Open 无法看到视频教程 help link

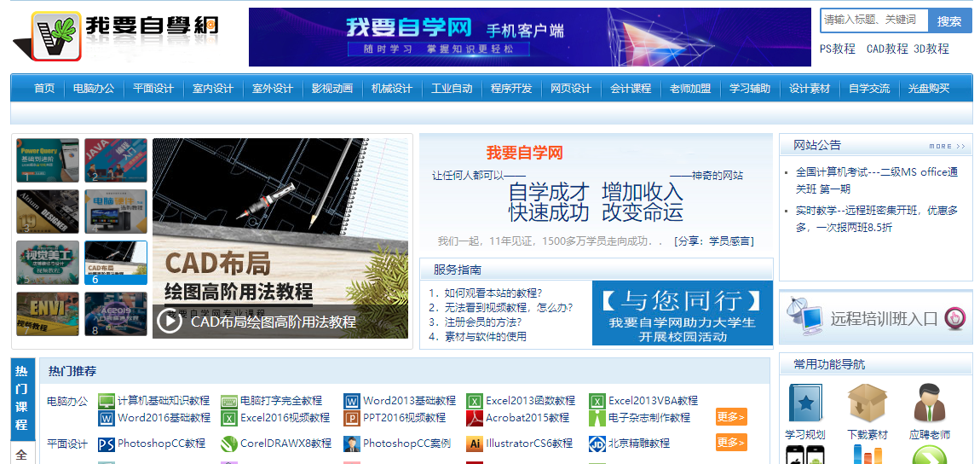[508, 307]
